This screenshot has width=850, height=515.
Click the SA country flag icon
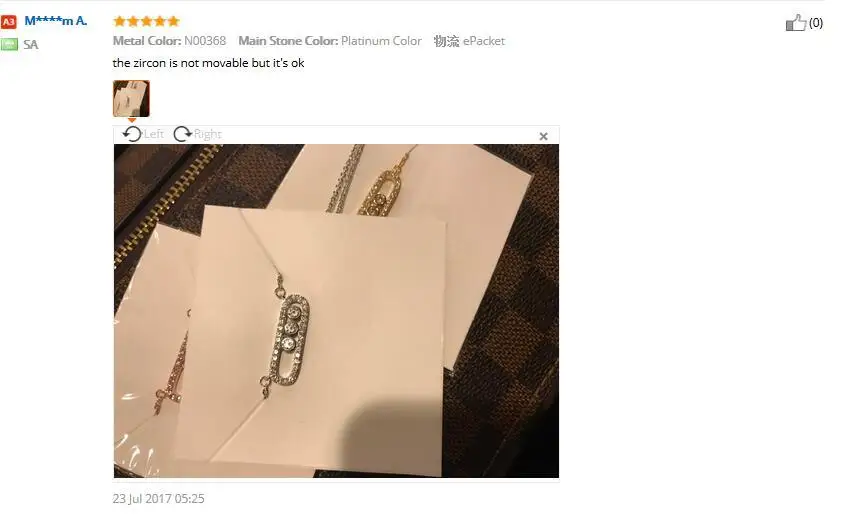click(9, 44)
